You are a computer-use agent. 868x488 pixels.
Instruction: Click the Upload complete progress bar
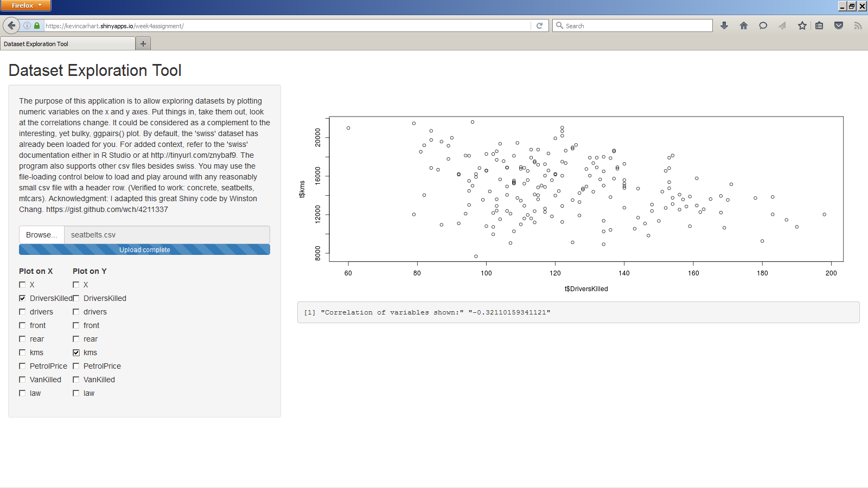[x=144, y=249]
